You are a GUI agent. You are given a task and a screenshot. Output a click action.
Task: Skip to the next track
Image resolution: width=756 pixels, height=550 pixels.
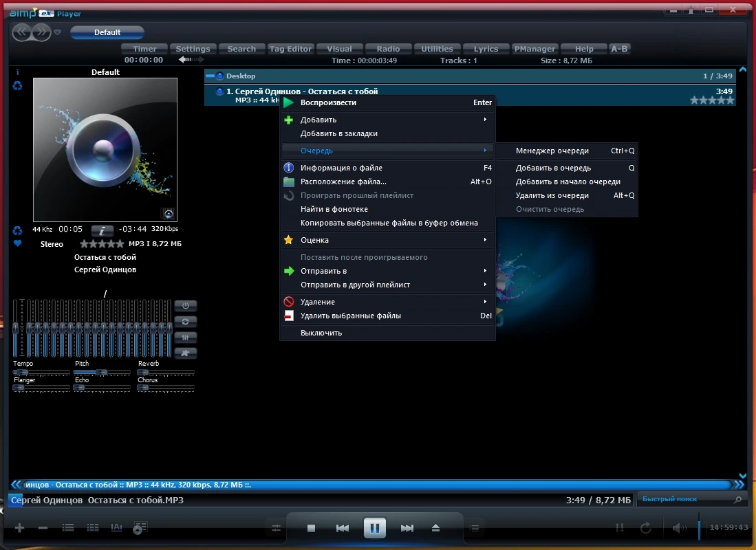pos(407,528)
